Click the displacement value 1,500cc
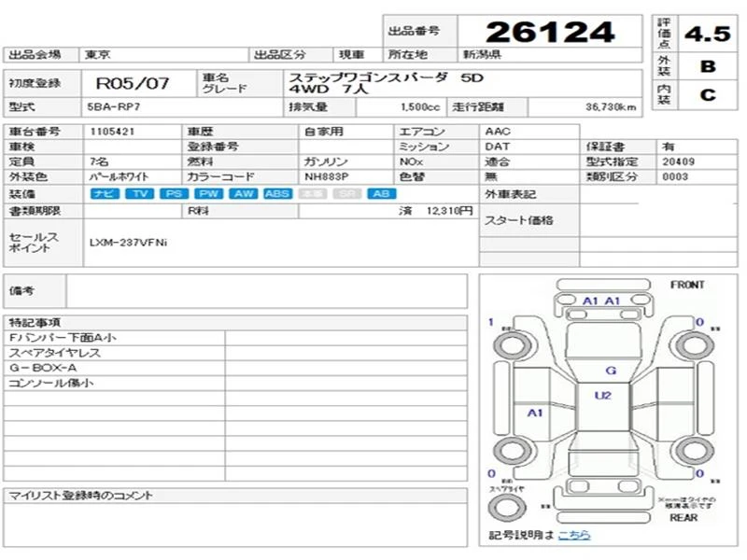Viewport: 747px width, 560px height. (419, 107)
